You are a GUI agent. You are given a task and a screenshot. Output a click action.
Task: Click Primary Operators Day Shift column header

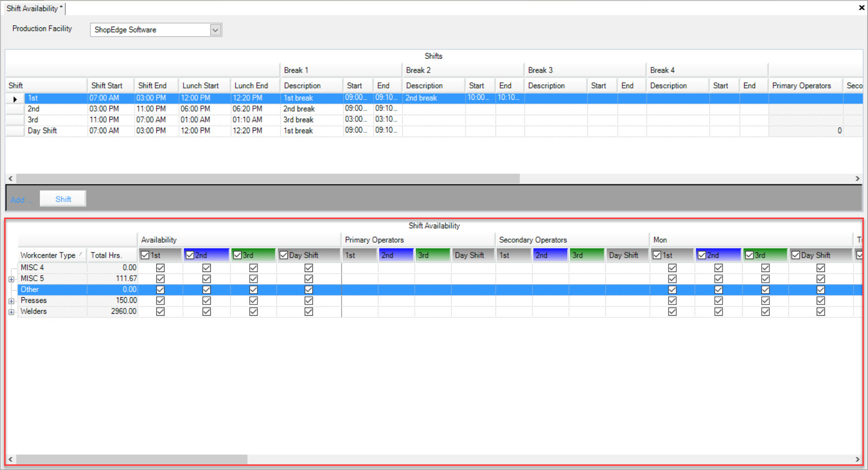[x=473, y=255]
